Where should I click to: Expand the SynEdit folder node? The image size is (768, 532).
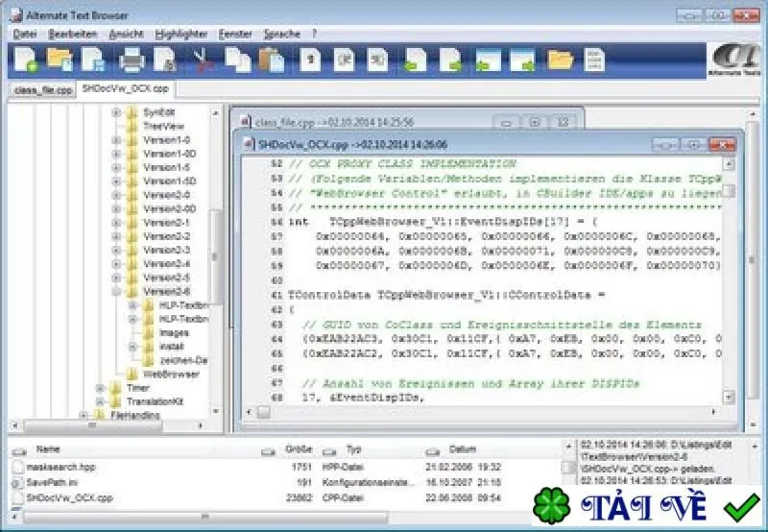pos(116,112)
